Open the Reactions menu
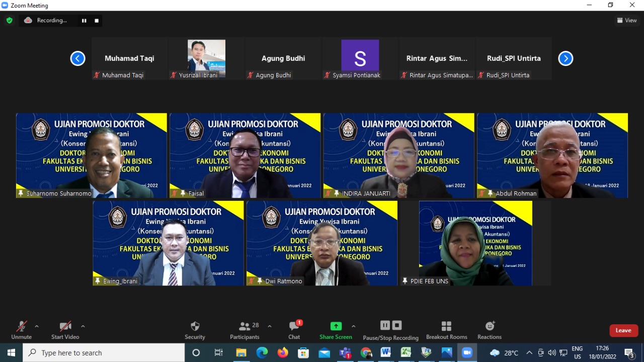644x362 pixels. tap(490, 330)
